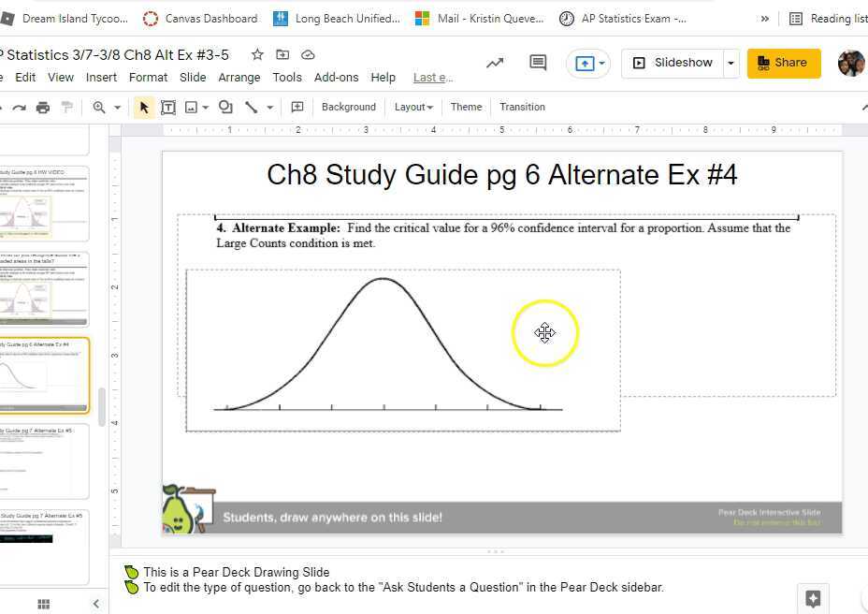Viewport: 868px width, 614px height.
Task: Click the Share button
Action: [784, 63]
